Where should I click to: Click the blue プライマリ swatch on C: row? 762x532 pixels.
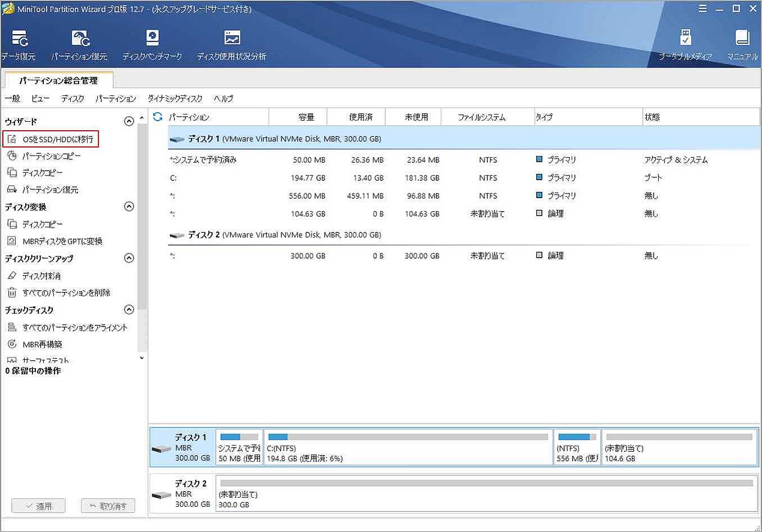[539, 177]
